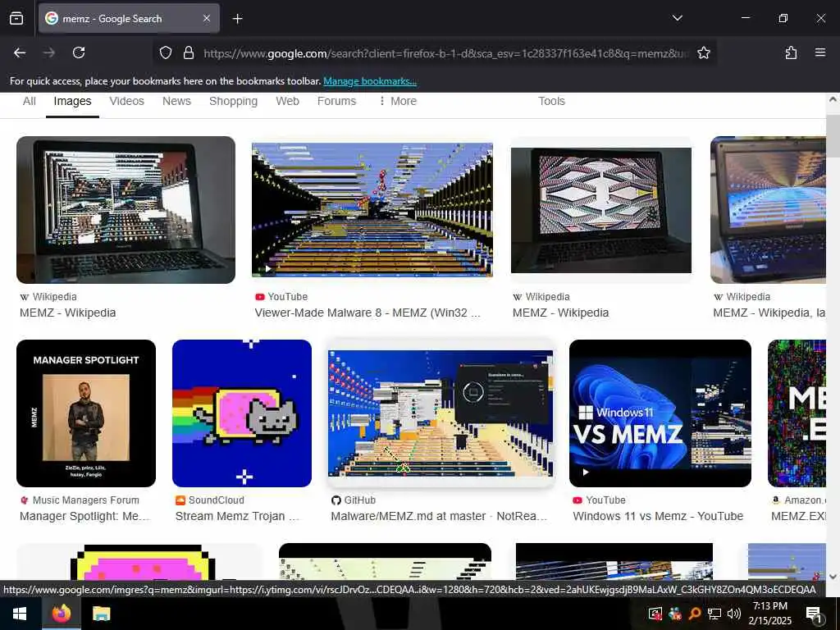View site security lock information
The height and width of the screenshot is (630, 840).
[189, 52]
